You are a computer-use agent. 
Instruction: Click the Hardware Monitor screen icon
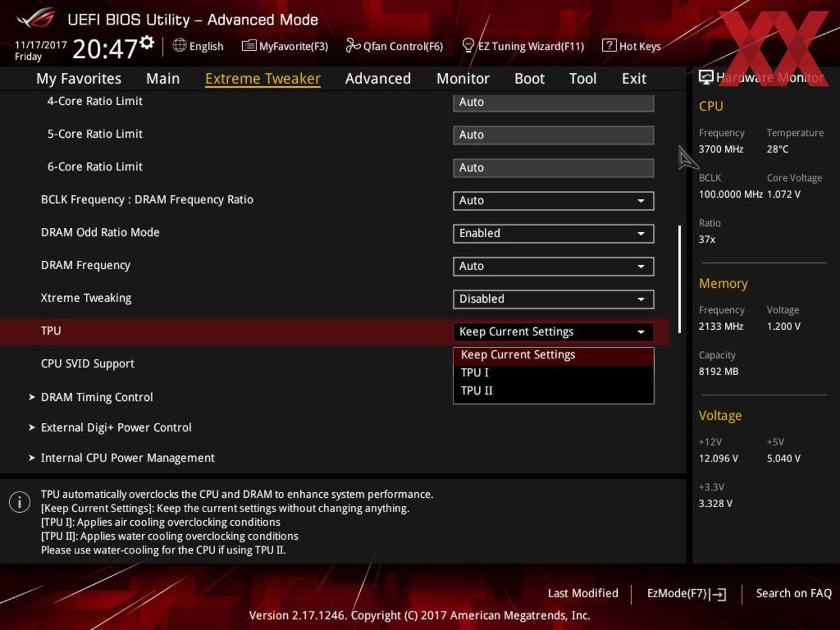(706, 77)
